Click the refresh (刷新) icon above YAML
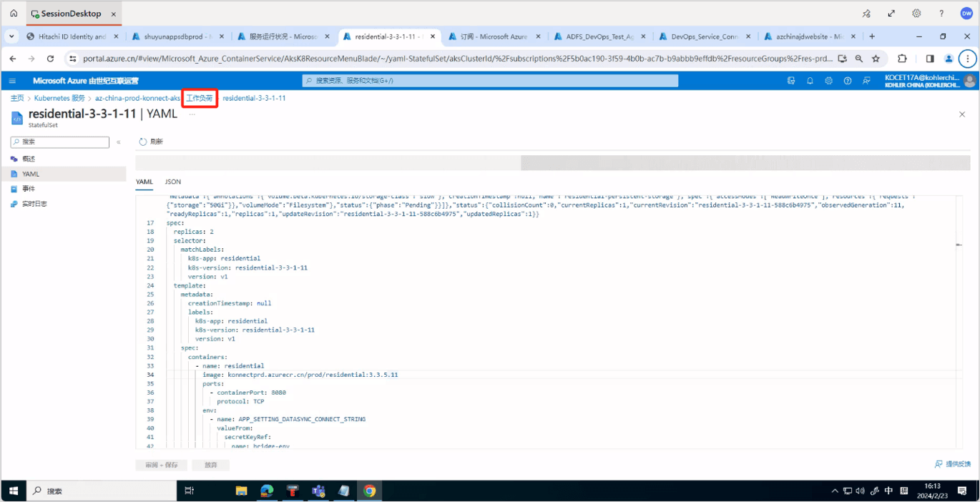980x502 pixels. click(143, 142)
